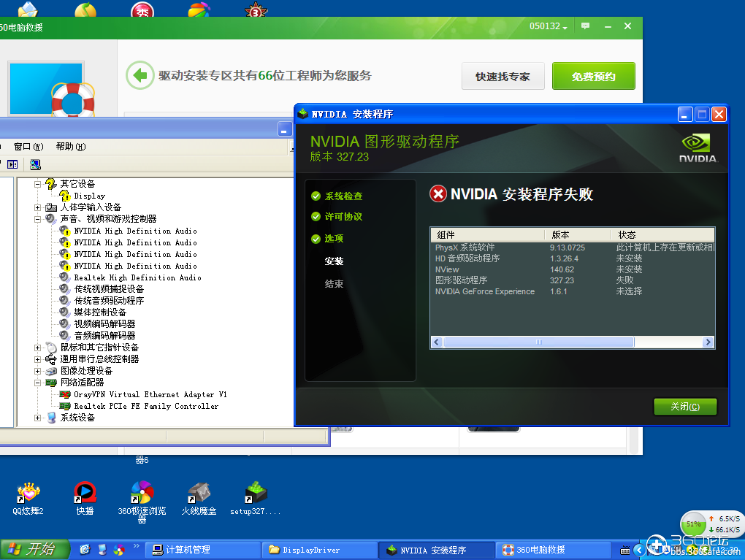Click the green 免费预约 button
This screenshot has width=745, height=560.
point(593,76)
